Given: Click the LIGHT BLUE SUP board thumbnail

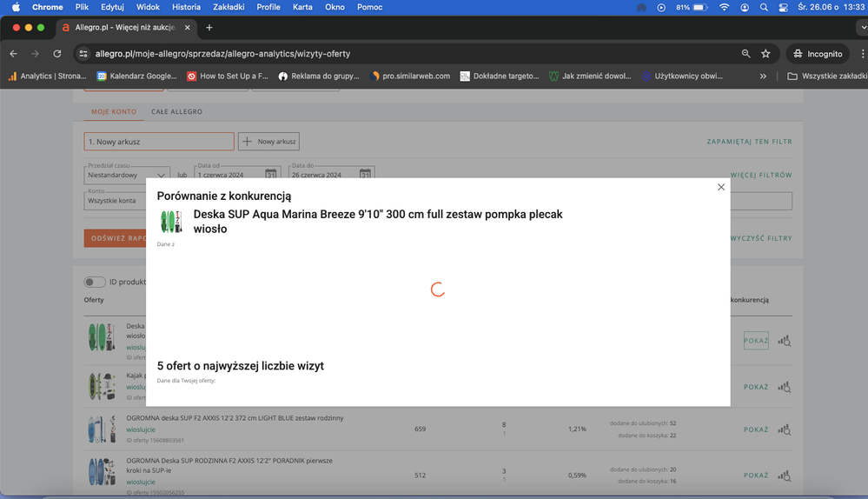Looking at the screenshot, I should pyautogui.click(x=102, y=429).
